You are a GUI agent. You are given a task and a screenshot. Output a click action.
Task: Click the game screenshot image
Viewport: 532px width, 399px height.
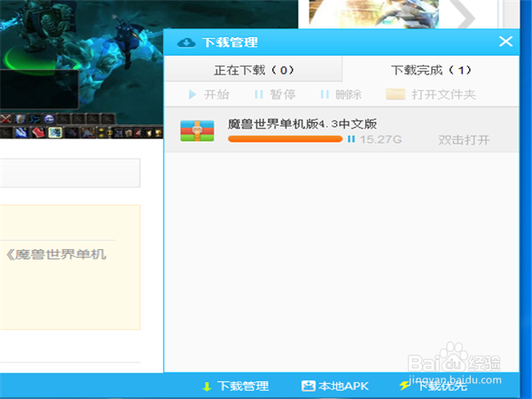[x=82, y=69]
